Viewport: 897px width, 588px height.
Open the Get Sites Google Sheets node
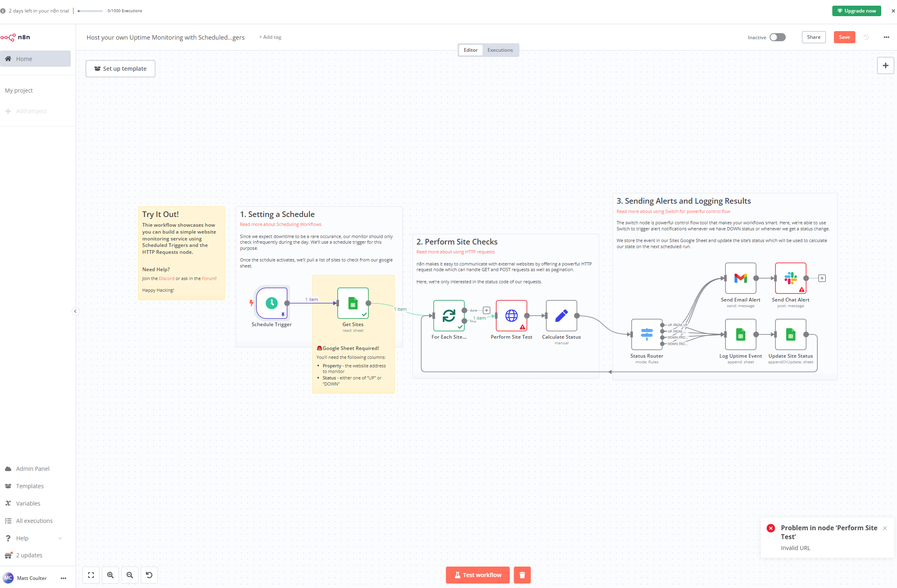[x=353, y=303]
